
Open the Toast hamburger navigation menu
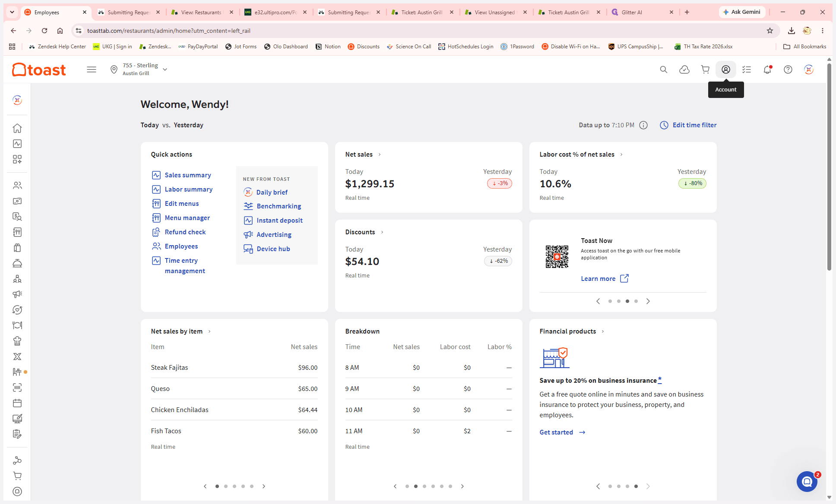tap(92, 69)
